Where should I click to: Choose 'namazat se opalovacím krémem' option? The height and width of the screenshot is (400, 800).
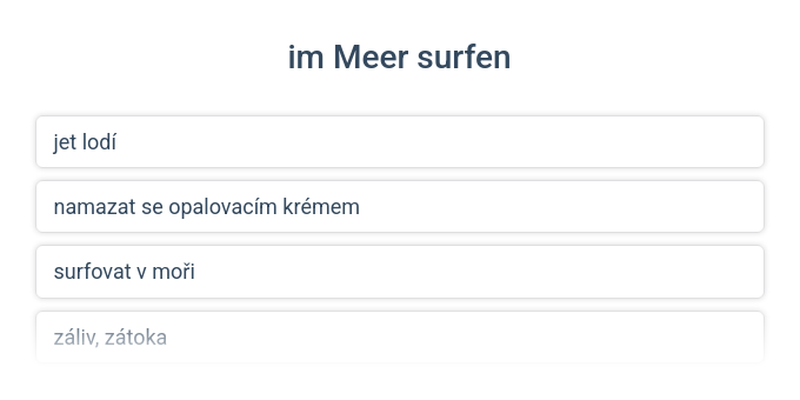400,207
